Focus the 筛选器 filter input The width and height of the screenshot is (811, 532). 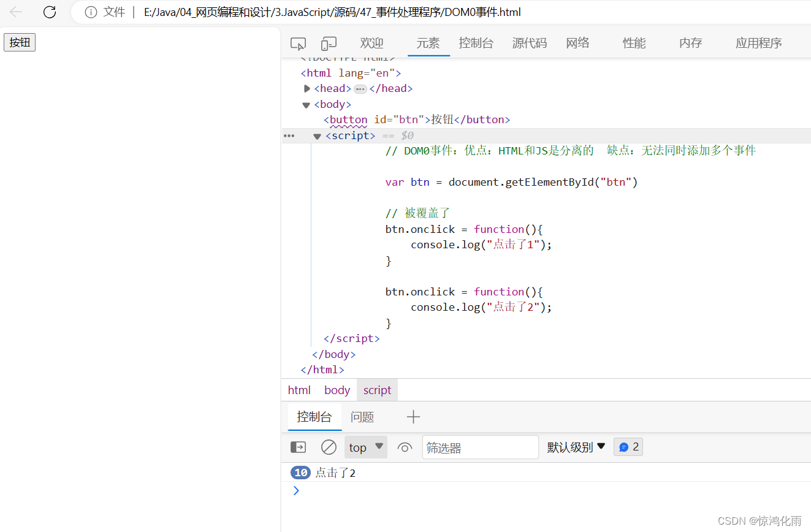[481, 447]
